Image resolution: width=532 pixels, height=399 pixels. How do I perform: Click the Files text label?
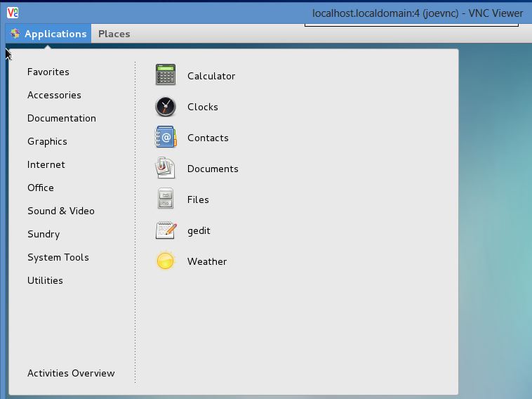point(198,199)
